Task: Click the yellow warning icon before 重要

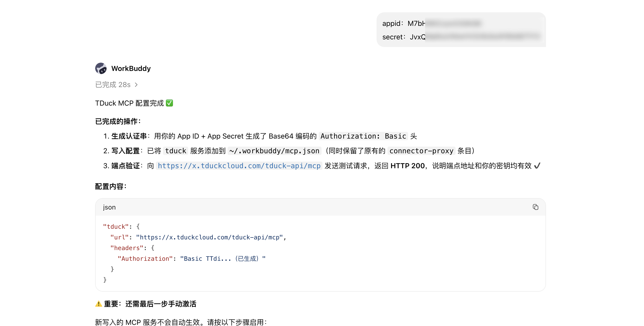Action: (x=98, y=304)
